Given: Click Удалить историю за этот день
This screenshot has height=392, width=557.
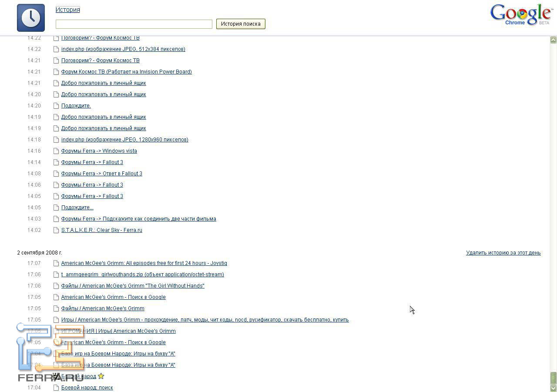Looking at the screenshot, I should (503, 253).
